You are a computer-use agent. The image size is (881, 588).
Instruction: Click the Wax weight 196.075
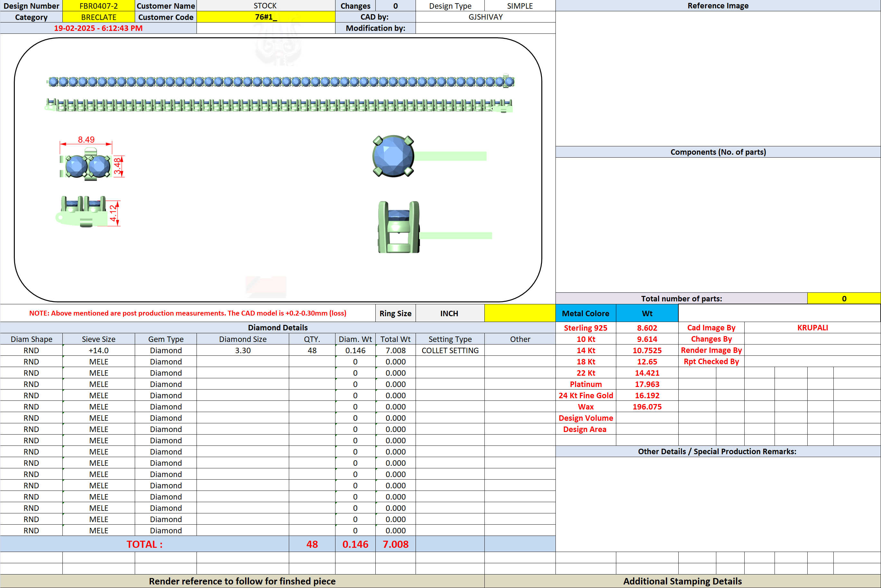[x=647, y=407]
